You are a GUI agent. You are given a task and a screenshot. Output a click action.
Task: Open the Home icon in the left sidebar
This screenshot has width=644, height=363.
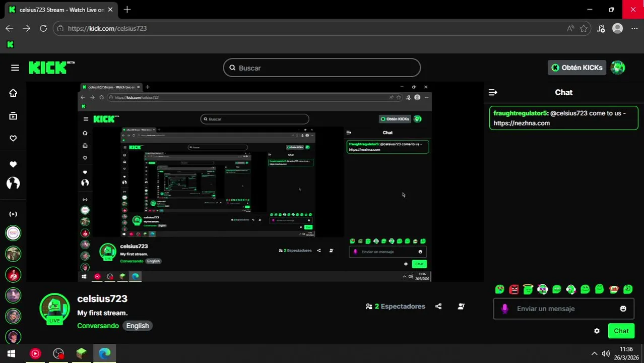(13, 93)
